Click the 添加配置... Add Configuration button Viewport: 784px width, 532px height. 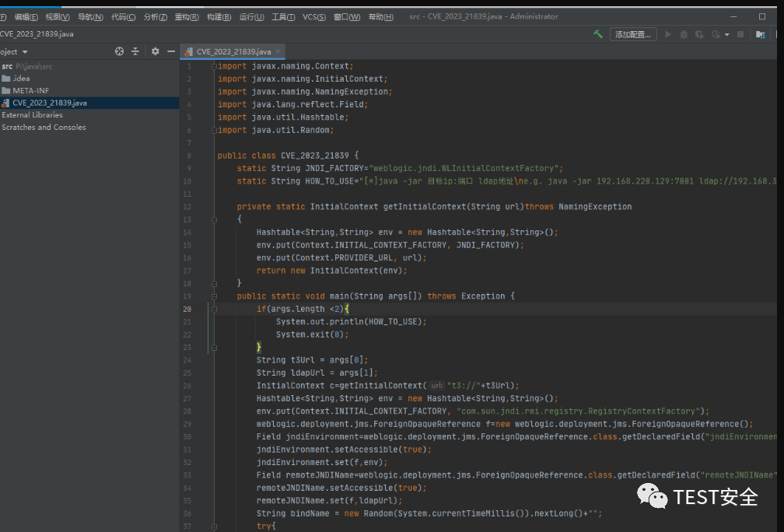633,34
